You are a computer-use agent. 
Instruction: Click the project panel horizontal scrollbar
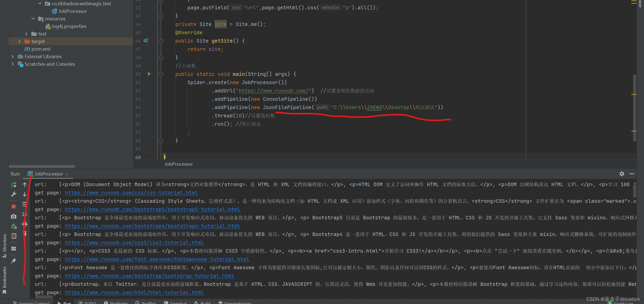(42, 166)
